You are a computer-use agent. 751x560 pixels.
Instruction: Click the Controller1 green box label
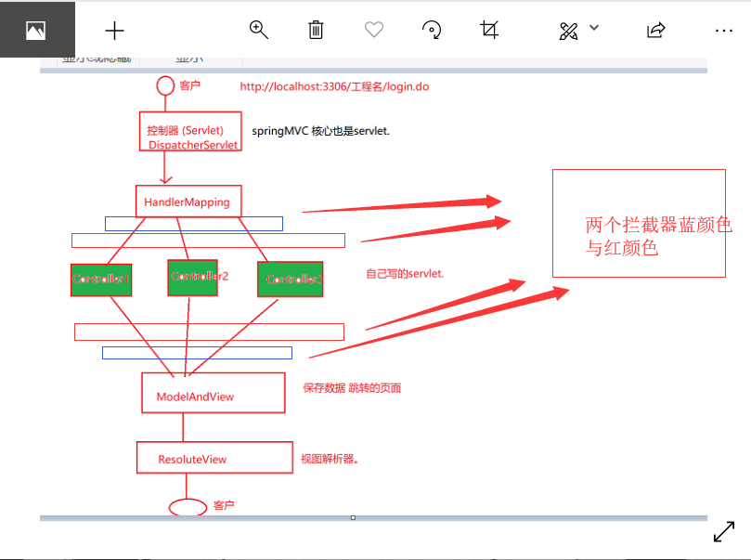pyautogui.click(x=101, y=279)
